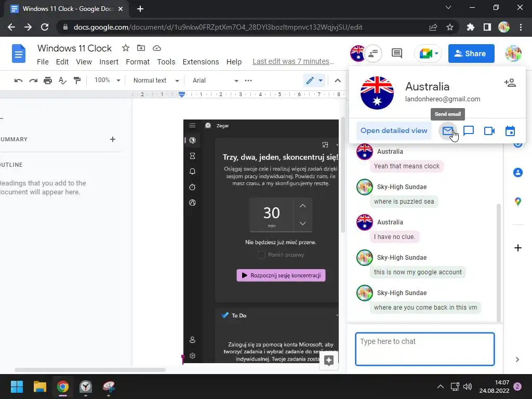Open a new browser tab
This screenshot has height=399, width=532.
pos(140,9)
